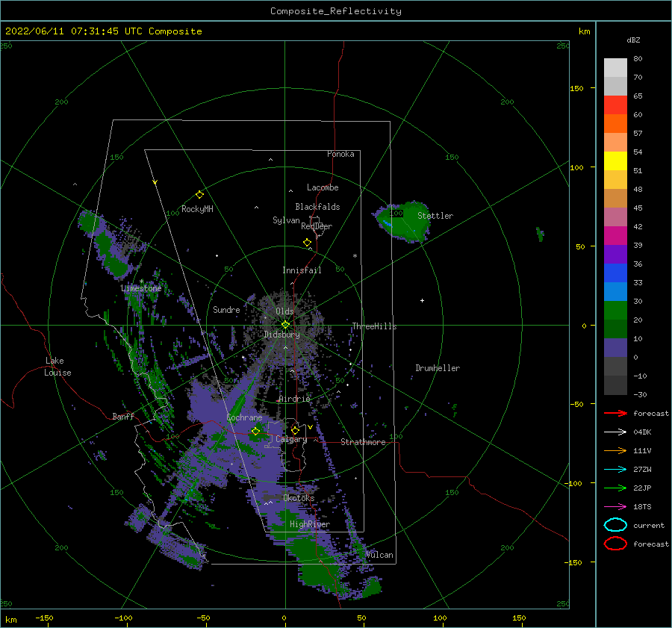672x628 pixels.
Task: Click the -150 bottom axis value
Action: tap(44, 618)
